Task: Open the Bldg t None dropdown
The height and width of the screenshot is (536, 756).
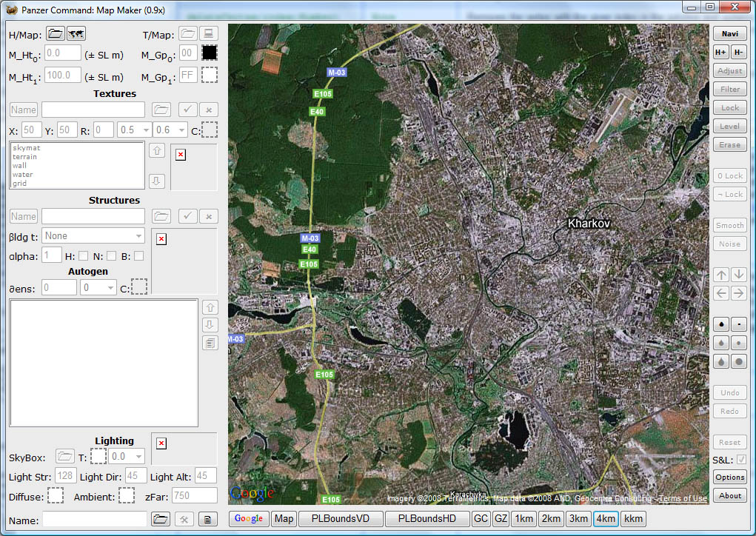Action: tap(93, 235)
